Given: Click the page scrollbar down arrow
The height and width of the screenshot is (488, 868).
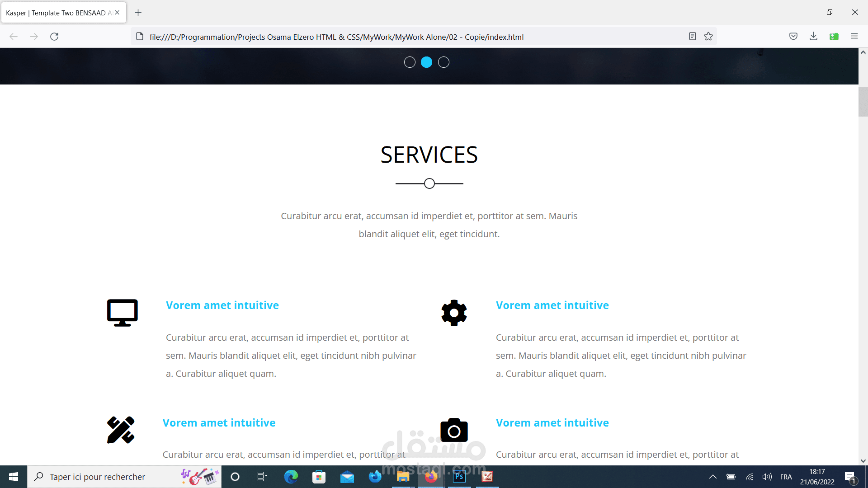Looking at the screenshot, I should [863, 461].
